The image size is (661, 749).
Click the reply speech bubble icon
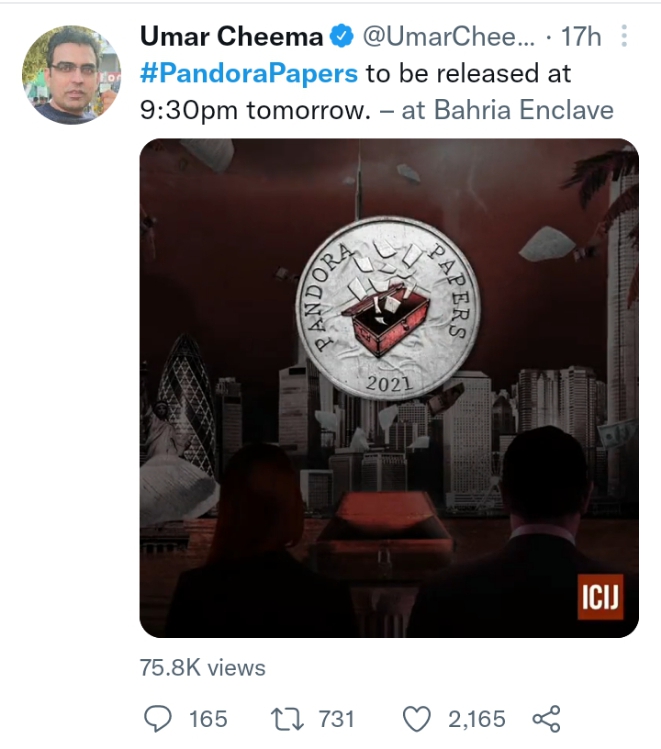pos(158,718)
